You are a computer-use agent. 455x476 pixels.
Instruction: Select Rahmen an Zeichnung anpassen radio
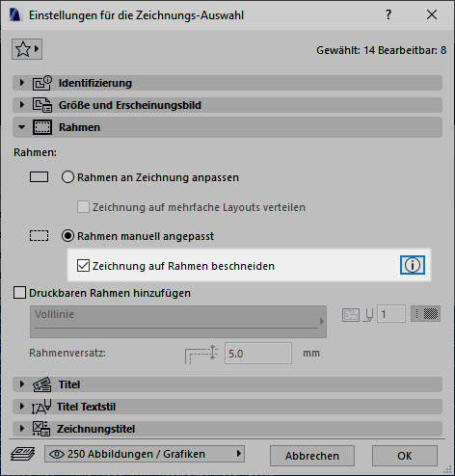tap(67, 177)
